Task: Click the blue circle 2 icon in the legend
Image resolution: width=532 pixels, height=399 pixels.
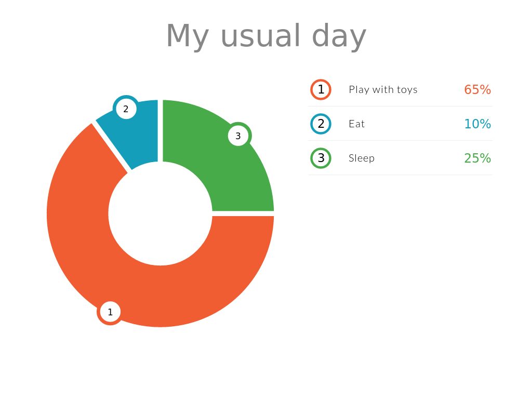Action: pos(321,124)
